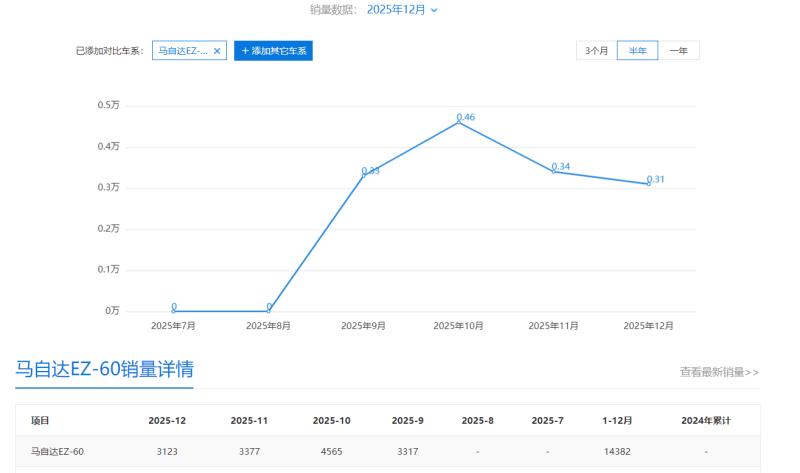Click the 2025-11 column header
800x473 pixels.
click(249, 420)
